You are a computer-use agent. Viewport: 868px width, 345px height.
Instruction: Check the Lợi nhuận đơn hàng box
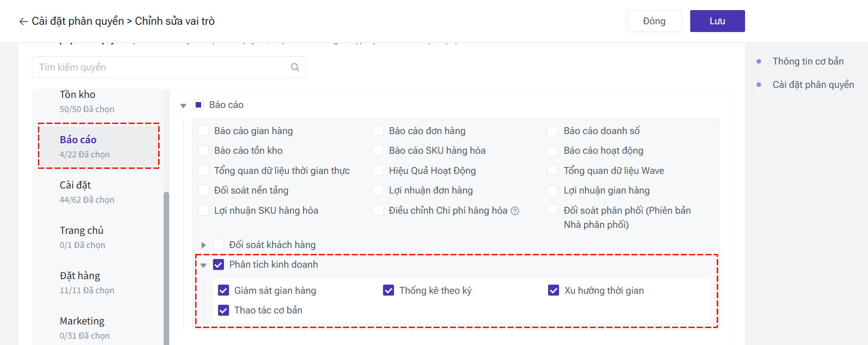tap(378, 190)
